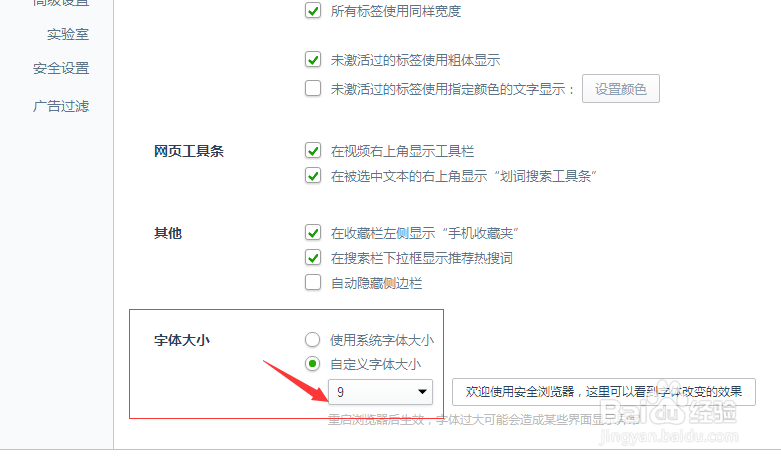Select 自定义字体大小 radio button

[312, 364]
